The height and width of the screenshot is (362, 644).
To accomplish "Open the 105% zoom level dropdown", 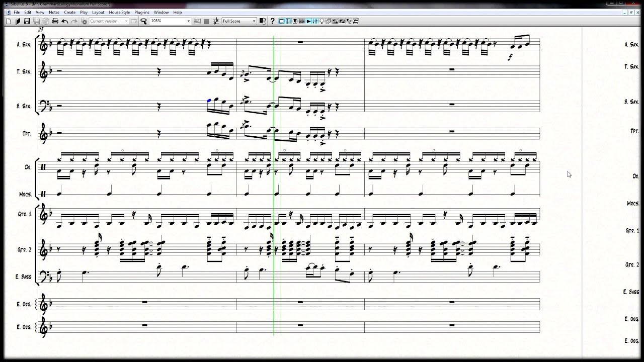I will pyautogui.click(x=171, y=21).
